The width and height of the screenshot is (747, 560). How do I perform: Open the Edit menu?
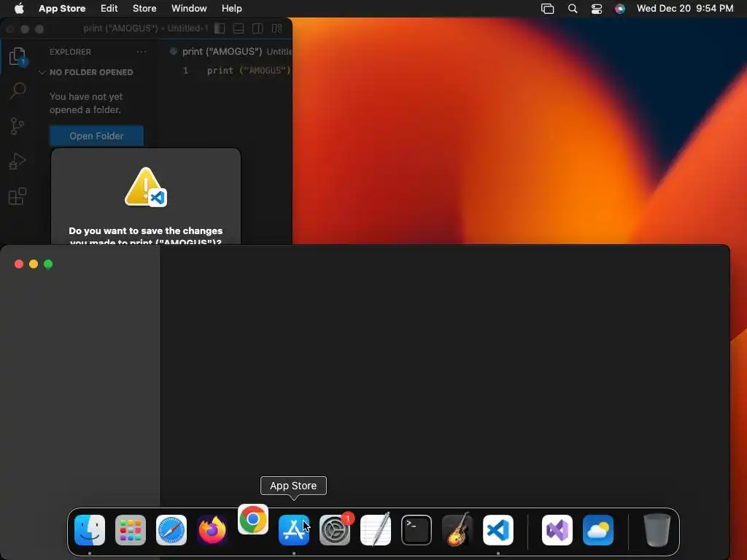[109, 9]
